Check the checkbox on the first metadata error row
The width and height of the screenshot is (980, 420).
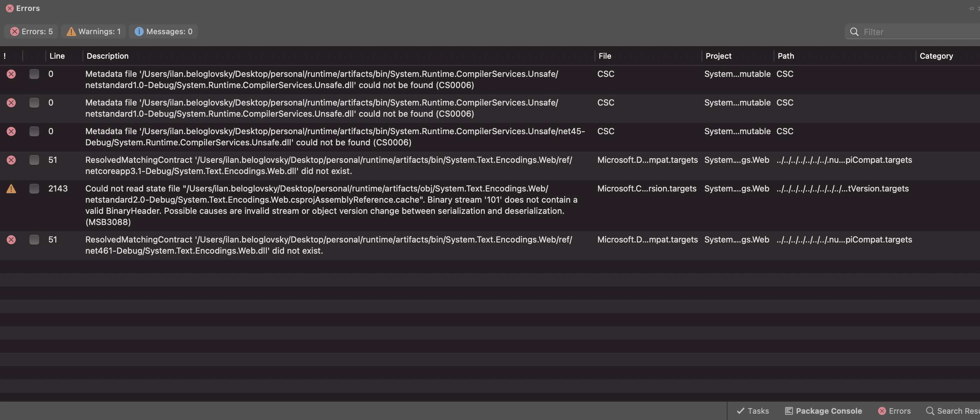pos(34,74)
